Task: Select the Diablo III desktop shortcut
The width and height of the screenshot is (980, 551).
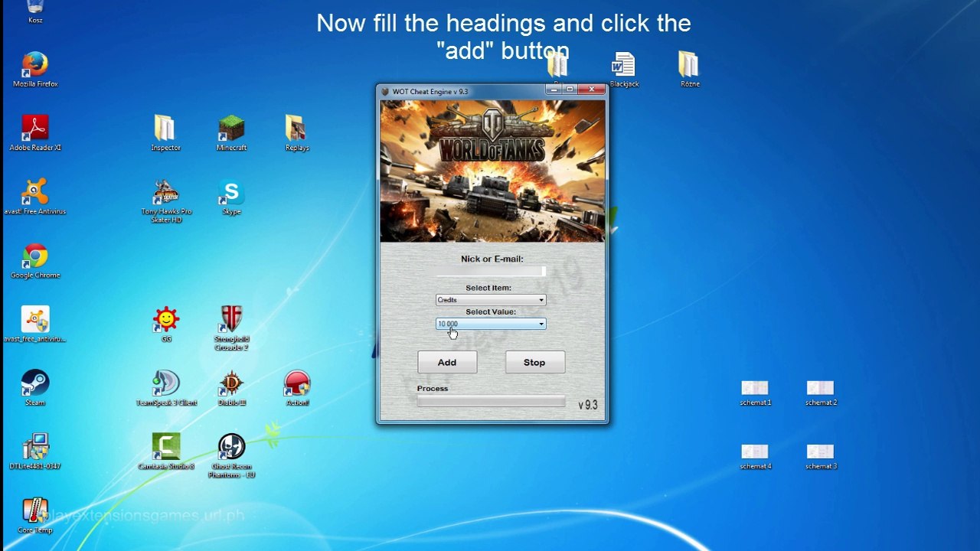Action: [231, 387]
